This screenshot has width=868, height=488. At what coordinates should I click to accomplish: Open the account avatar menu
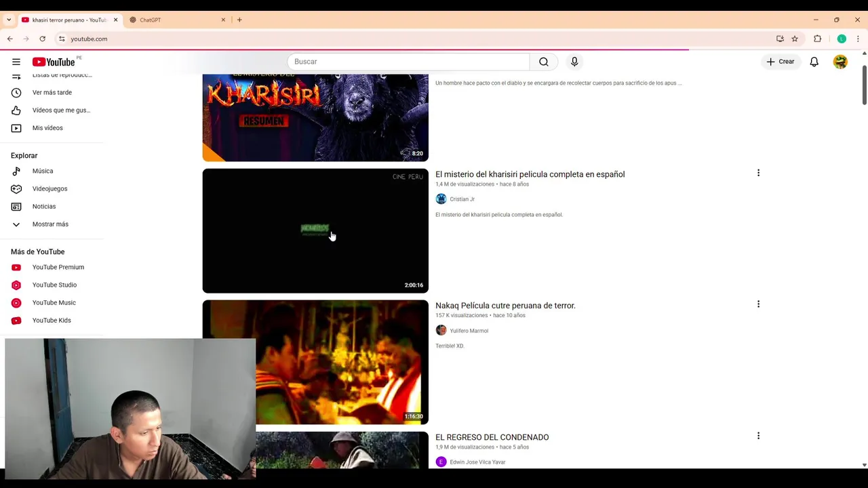pyautogui.click(x=840, y=62)
